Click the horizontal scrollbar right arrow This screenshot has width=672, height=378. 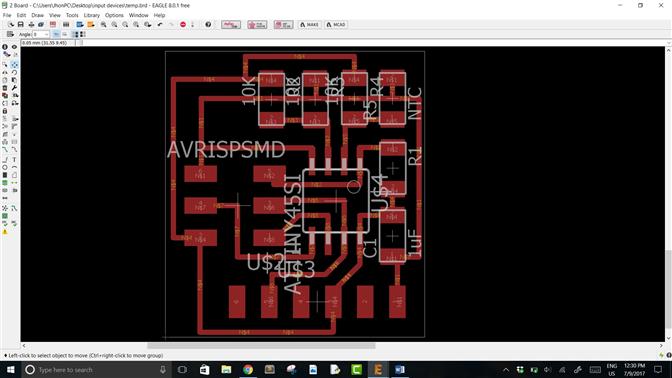[x=661, y=345]
